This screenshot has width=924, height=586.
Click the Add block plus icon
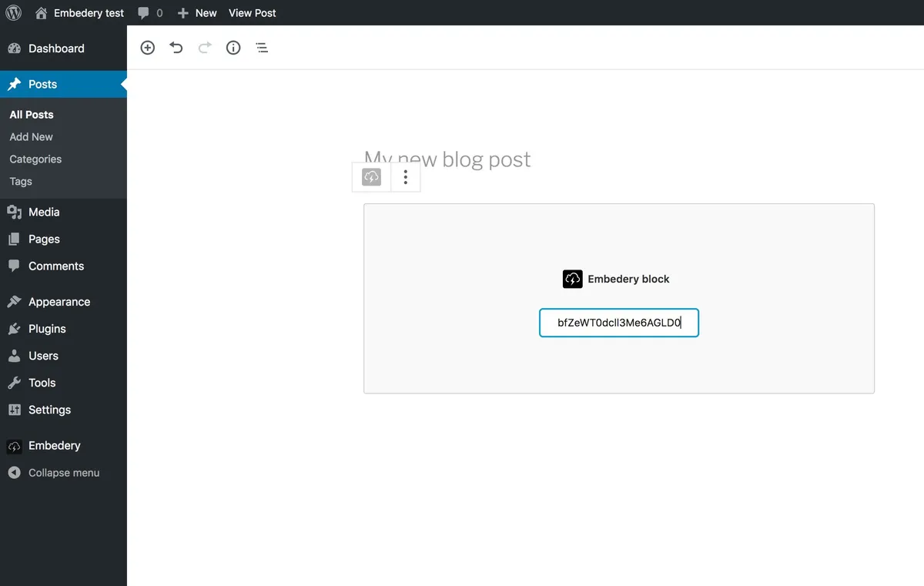click(x=148, y=48)
